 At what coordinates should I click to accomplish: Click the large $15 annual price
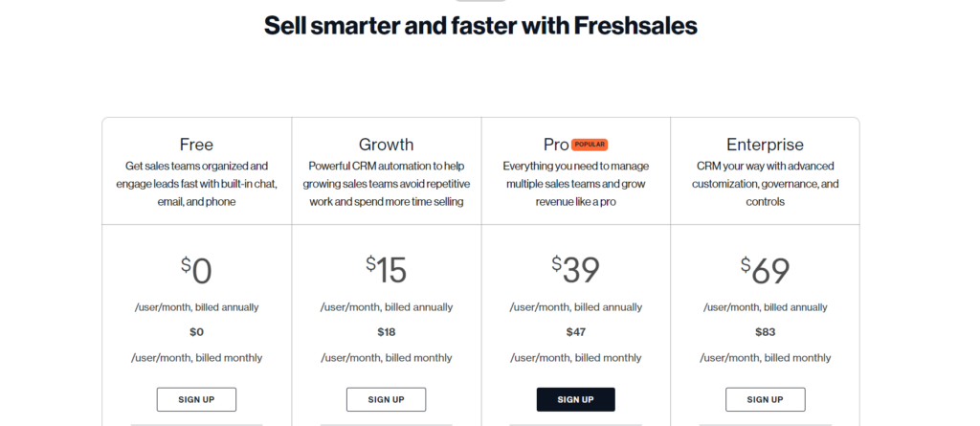tap(386, 270)
